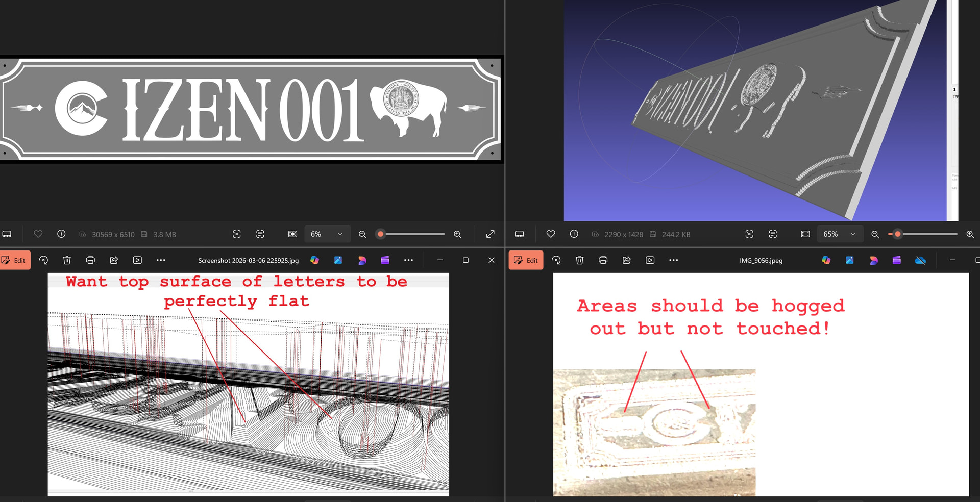Open Copilot icon in Screenshot 2026-03-06 225925.jpg window
Screen dimensions: 980x502
(314, 260)
